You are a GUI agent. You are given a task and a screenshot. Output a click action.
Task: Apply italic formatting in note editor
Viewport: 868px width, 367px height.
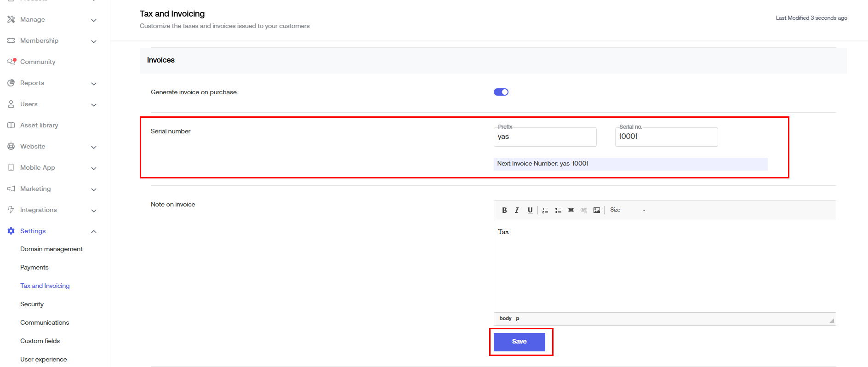point(517,210)
